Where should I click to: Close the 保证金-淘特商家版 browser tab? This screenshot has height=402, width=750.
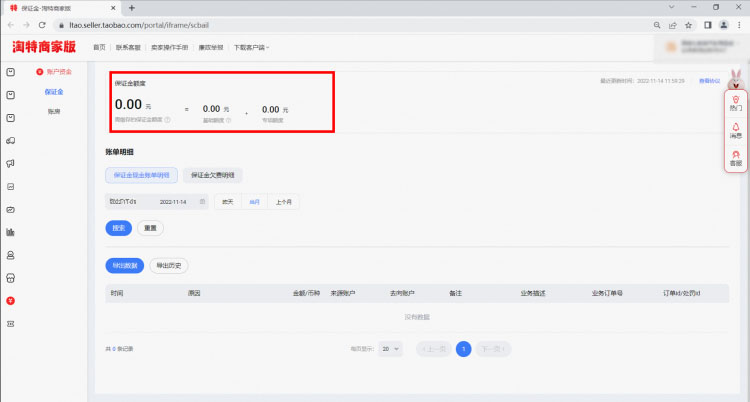tap(113, 8)
